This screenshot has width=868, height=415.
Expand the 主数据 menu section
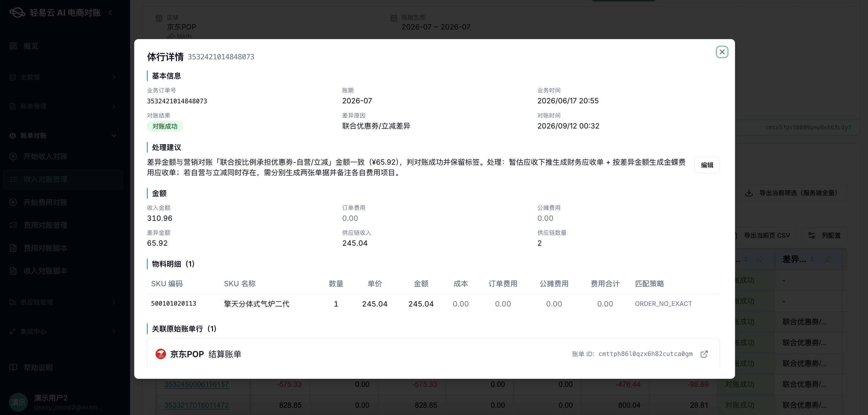[63, 77]
